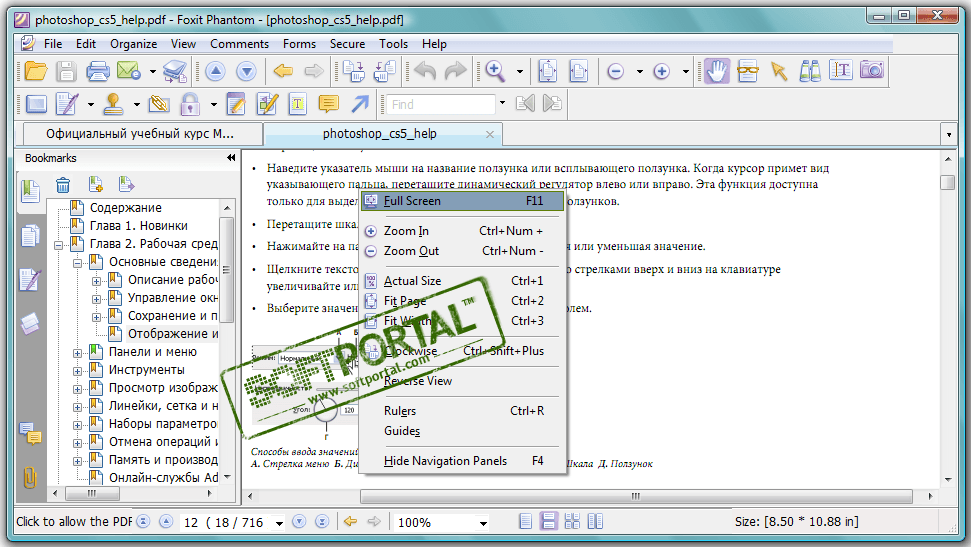Choose Hide Navigation Panels entry

(x=463, y=461)
